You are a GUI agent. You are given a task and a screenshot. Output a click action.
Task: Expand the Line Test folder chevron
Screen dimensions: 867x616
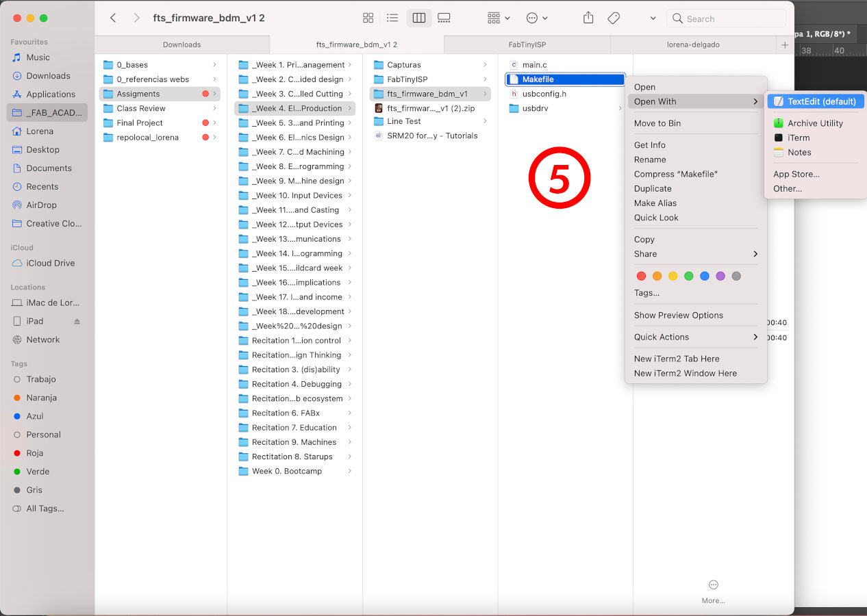coord(485,122)
